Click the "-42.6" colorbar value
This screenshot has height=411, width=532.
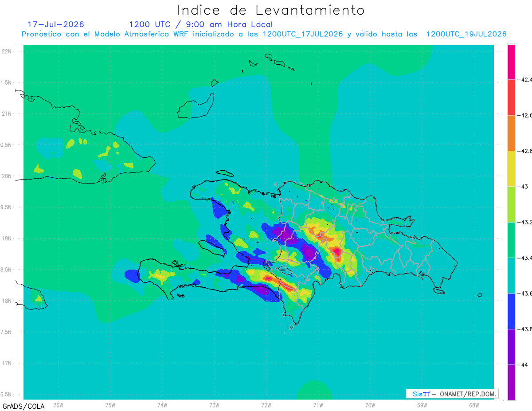pyautogui.click(x=525, y=115)
